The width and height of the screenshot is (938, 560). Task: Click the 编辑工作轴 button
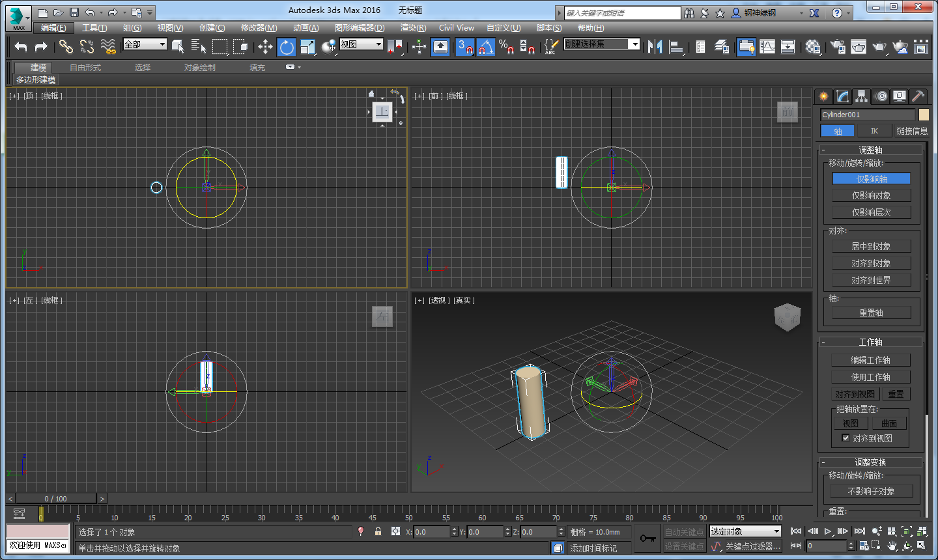(x=871, y=360)
